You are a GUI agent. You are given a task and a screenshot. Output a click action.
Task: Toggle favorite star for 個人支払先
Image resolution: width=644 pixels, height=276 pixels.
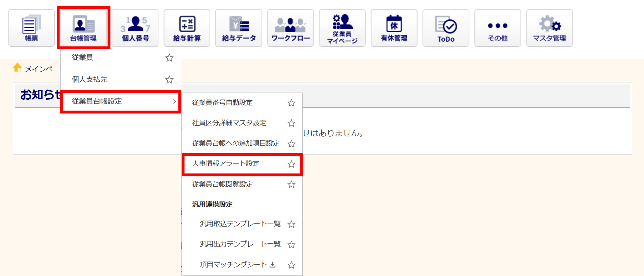tap(169, 80)
